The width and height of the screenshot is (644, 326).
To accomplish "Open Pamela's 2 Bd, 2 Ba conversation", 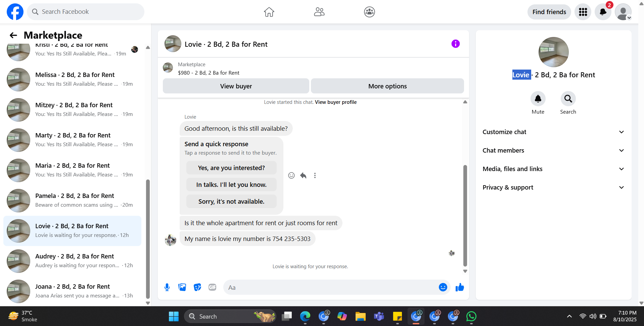I will (72, 201).
